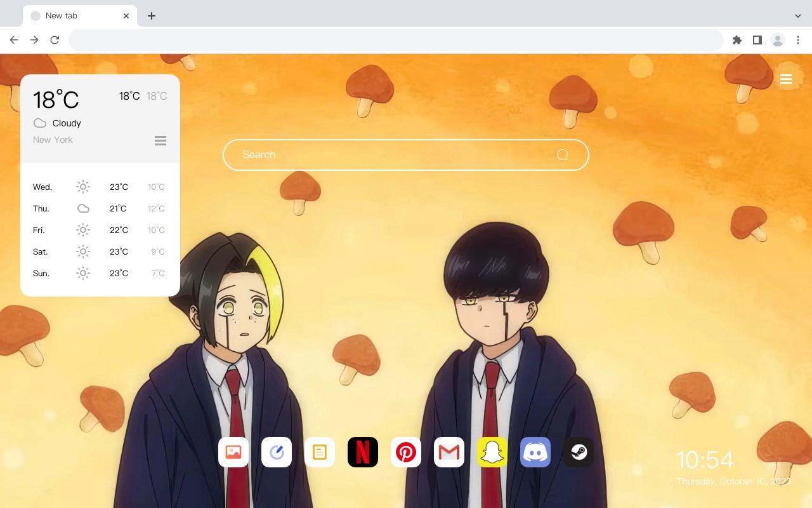Select the New tab tab
This screenshot has width=812, height=508.
pos(80,16)
